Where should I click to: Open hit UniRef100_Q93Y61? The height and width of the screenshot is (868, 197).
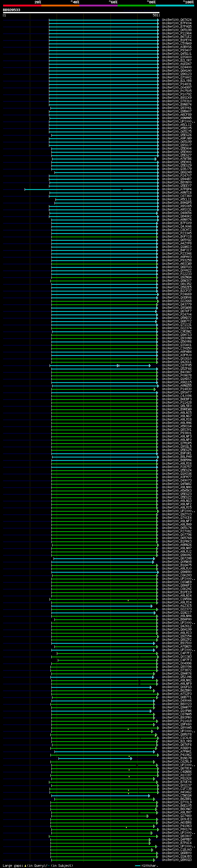click(x=176, y=108)
